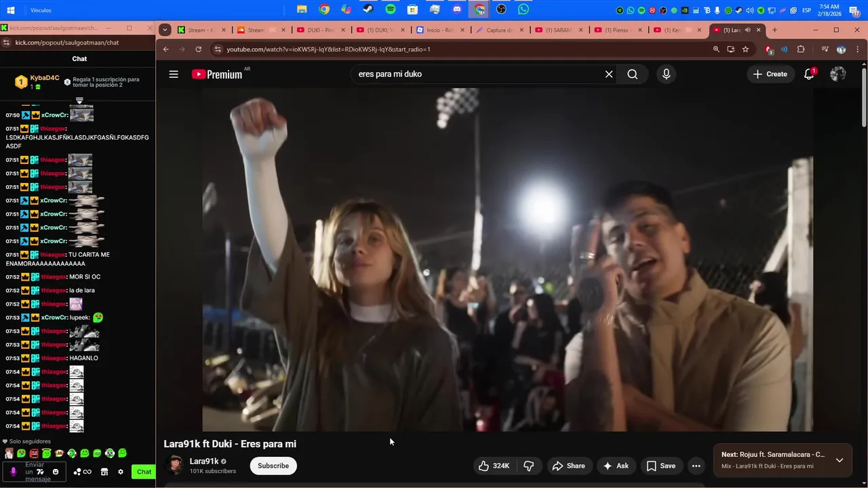The image size is (868, 488).
Task: Open Chrome extensions puzzle icon
Action: pyautogui.click(x=801, y=49)
